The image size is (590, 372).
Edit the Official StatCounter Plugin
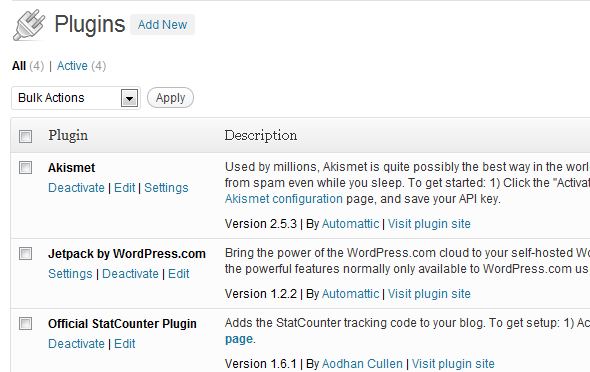(125, 344)
